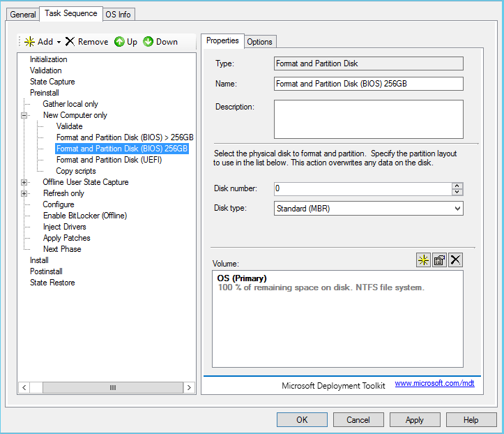Edit volume properties icon

[439, 260]
